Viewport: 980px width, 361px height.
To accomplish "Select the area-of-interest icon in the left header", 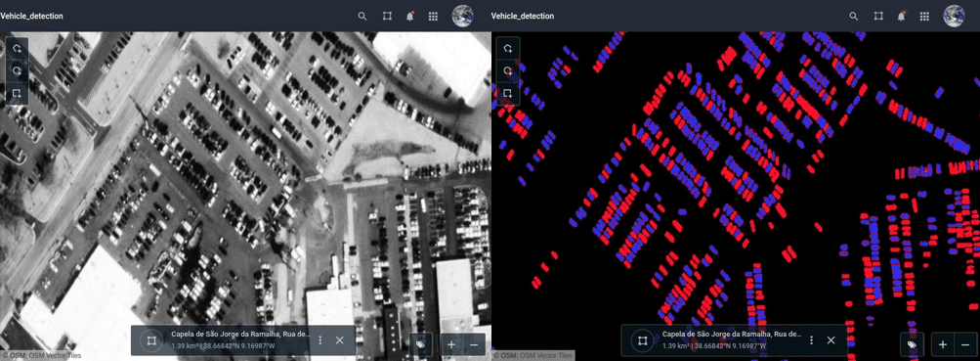I will tap(387, 17).
